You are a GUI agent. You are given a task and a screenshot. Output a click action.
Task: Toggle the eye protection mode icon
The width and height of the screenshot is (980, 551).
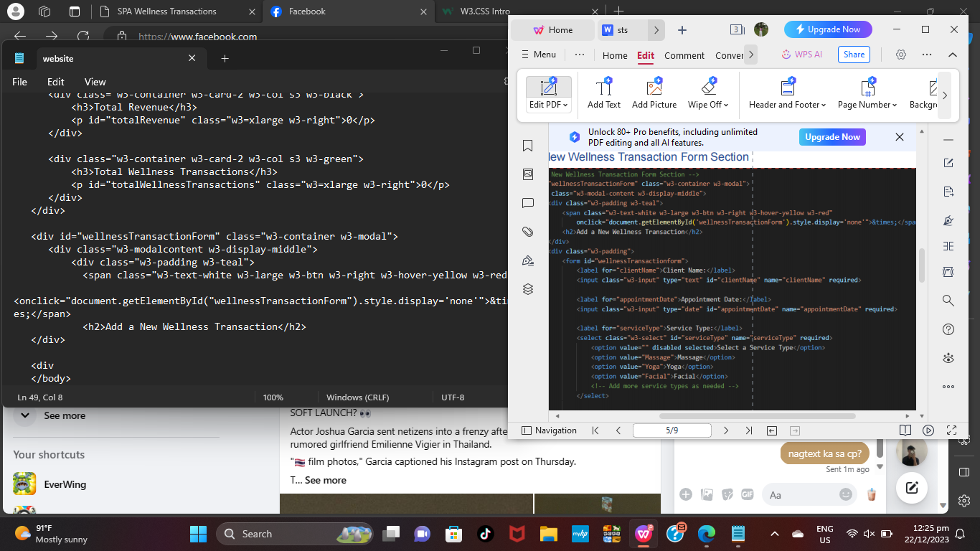tap(948, 358)
